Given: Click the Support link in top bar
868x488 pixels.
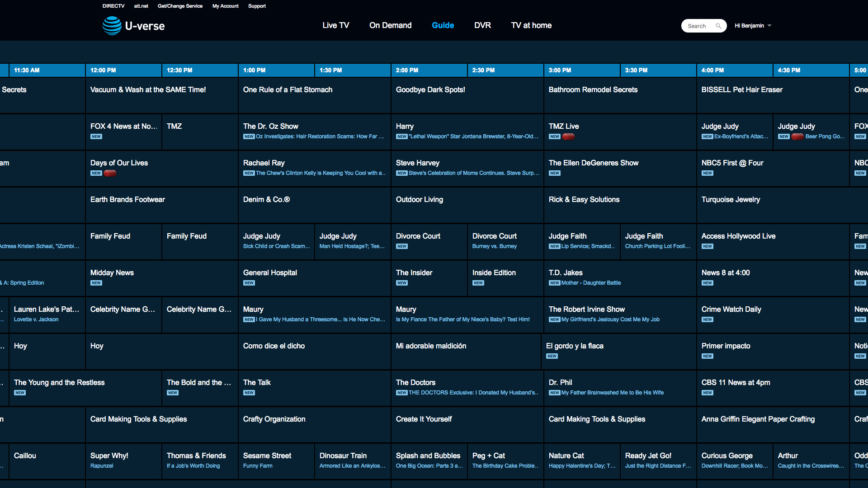Looking at the screenshot, I should [257, 6].
